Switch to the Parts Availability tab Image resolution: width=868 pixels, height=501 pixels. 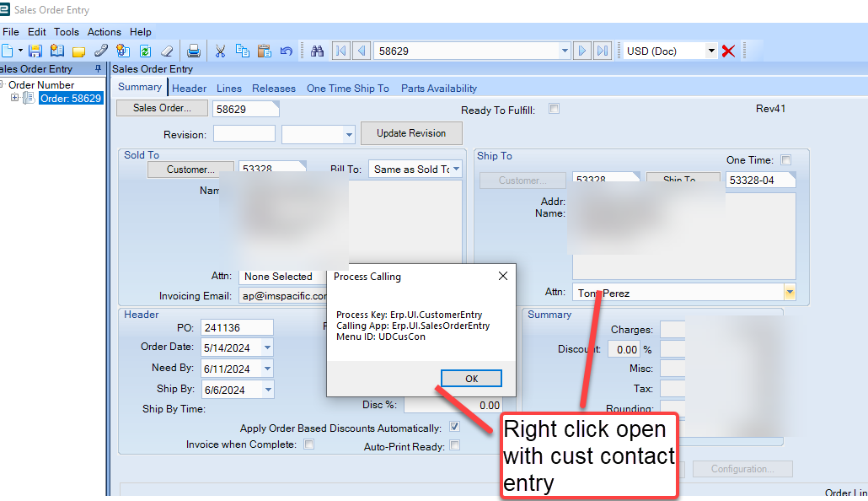[439, 88]
